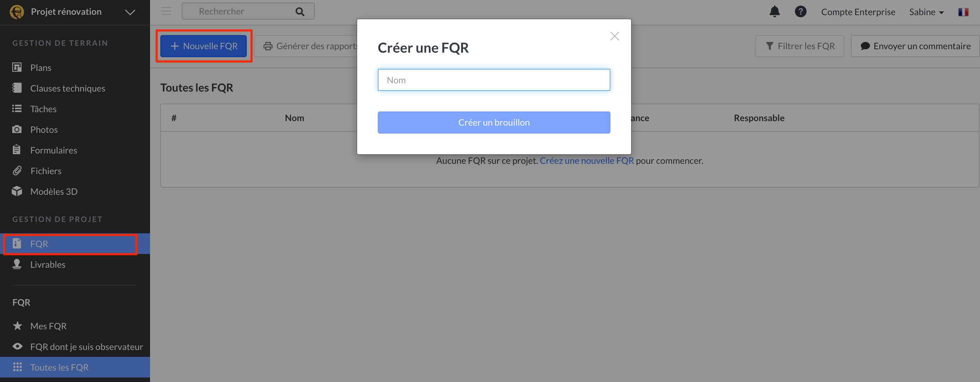Viewport: 980px width, 382px height.
Task: Click the Nom input field
Action: [494, 80]
